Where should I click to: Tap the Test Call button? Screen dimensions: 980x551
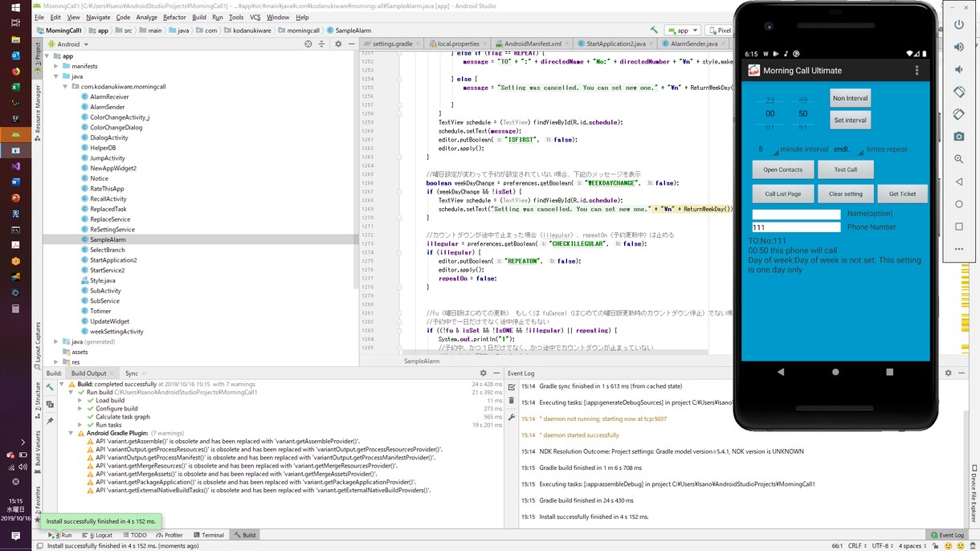(x=845, y=169)
